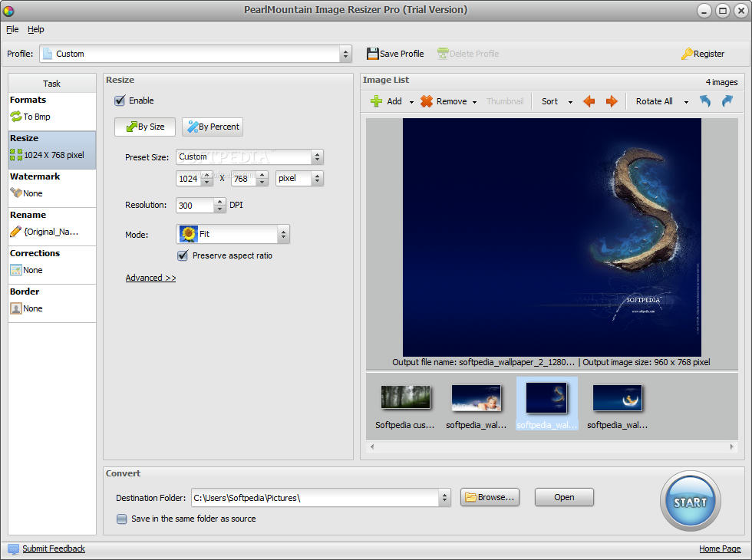Click the Submit Feedback link
This screenshot has width=752, height=560.
click(53, 548)
